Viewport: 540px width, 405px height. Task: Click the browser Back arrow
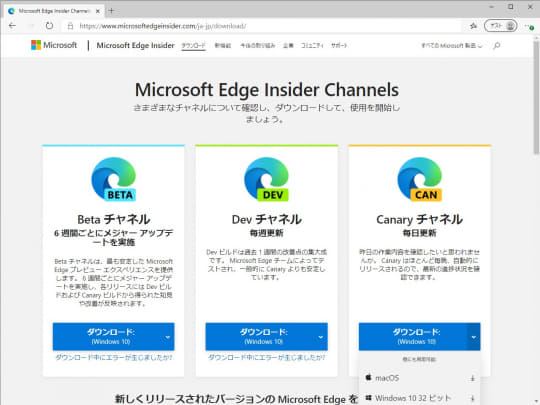point(12,25)
